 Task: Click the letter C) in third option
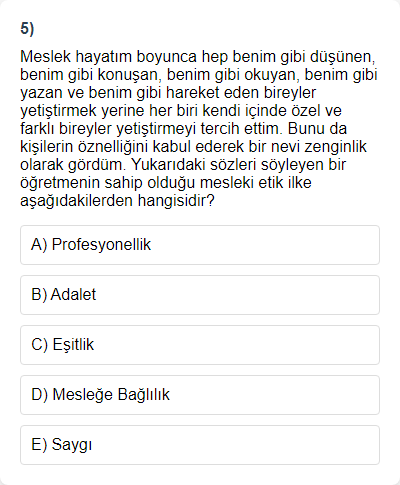pyautogui.click(x=39, y=345)
